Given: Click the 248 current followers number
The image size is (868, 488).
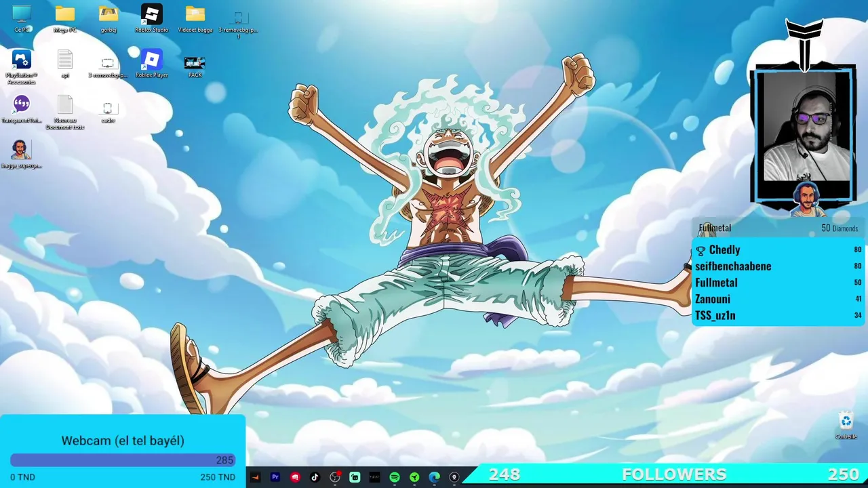Looking at the screenshot, I should click(x=505, y=474).
